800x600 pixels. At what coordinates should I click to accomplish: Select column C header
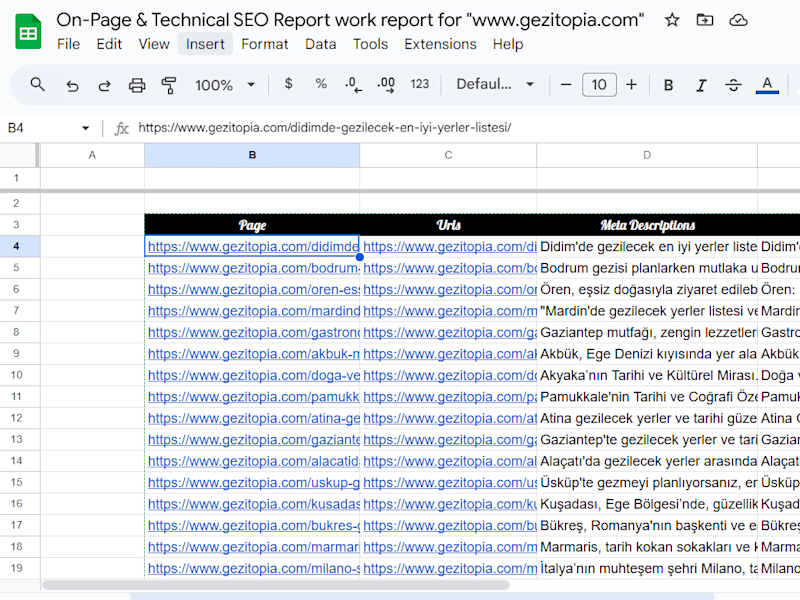coord(448,155)
